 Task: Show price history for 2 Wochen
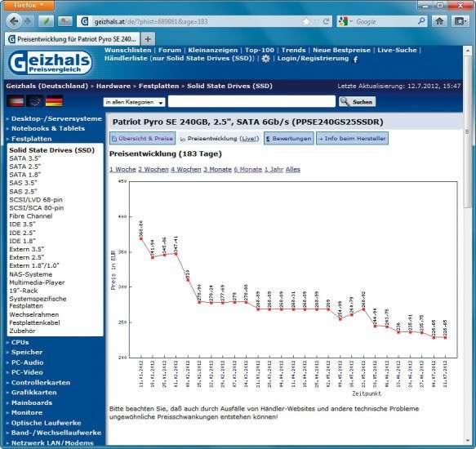[x=153, y=170]
